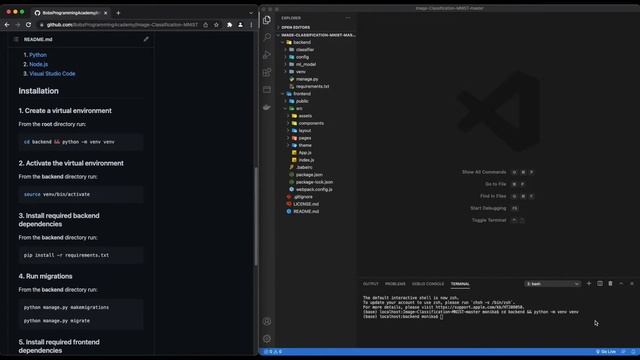The image size is (640, 360).
Task: Open the Python prerequisite link
Action: click(x=38, y=55)
